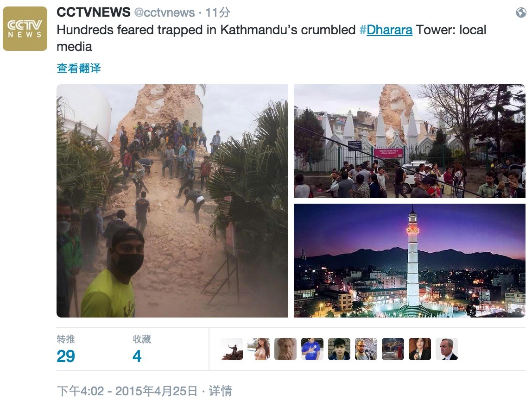Image resolution: width=532 pixels, height=399 pixels.
Task: Open the statue silhouette avatar
Action: pyautogui.click(x=232, y=349)
